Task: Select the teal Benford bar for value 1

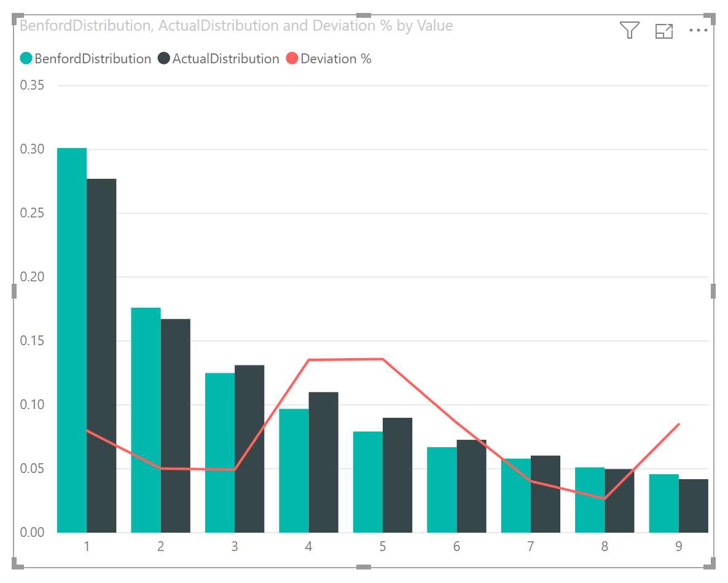Action: pos(72,340)
